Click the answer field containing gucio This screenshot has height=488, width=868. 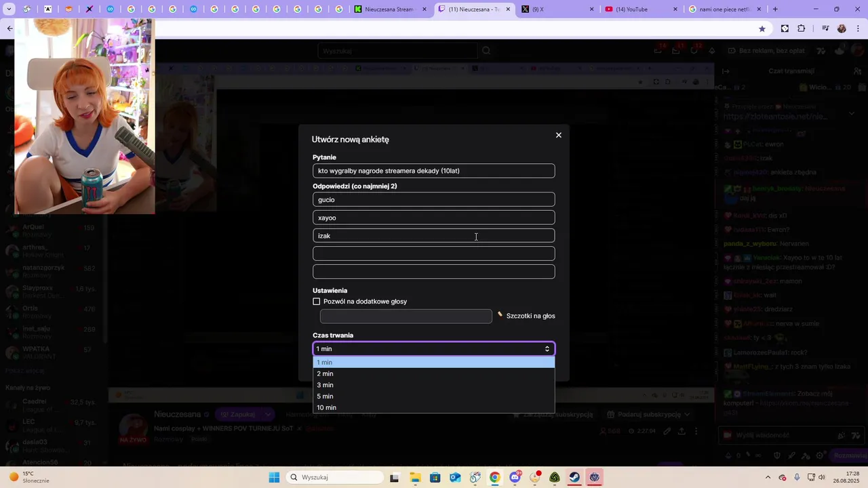tap(434, 199)
